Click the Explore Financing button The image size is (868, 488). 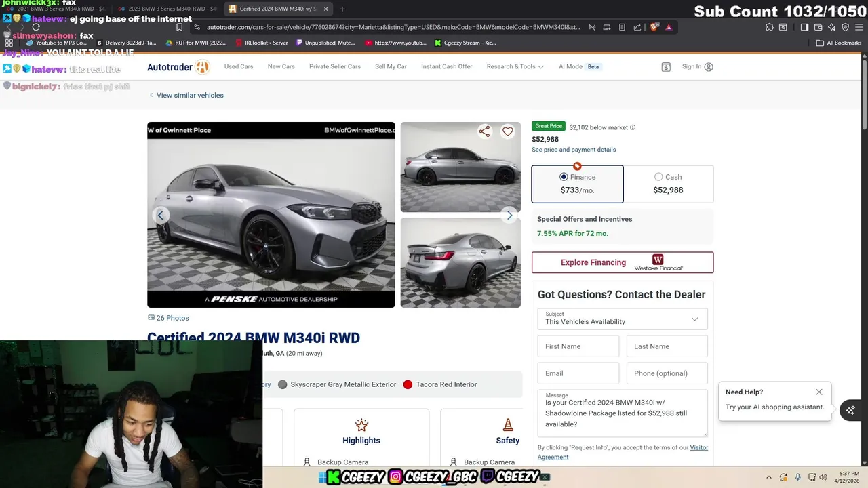pos(623,262)
